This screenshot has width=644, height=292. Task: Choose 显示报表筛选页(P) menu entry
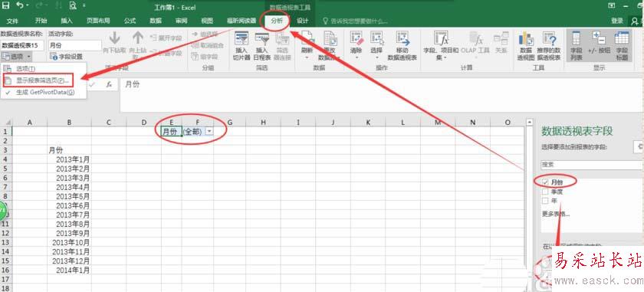38,80
